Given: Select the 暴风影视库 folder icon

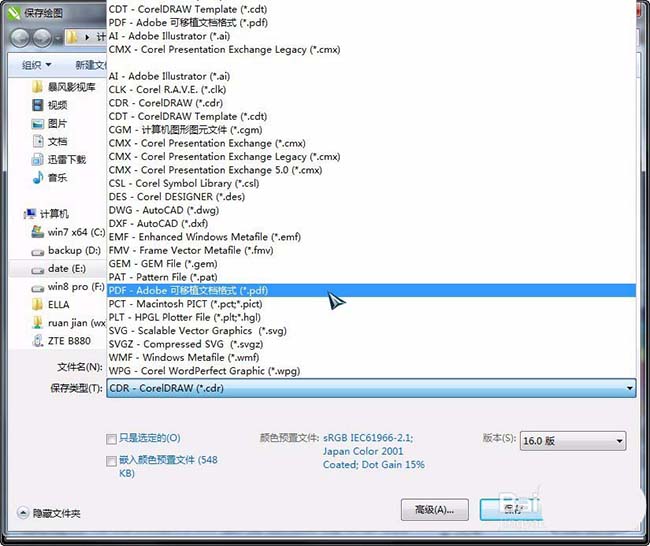Looking at the screenshot, I should [37, 87].
